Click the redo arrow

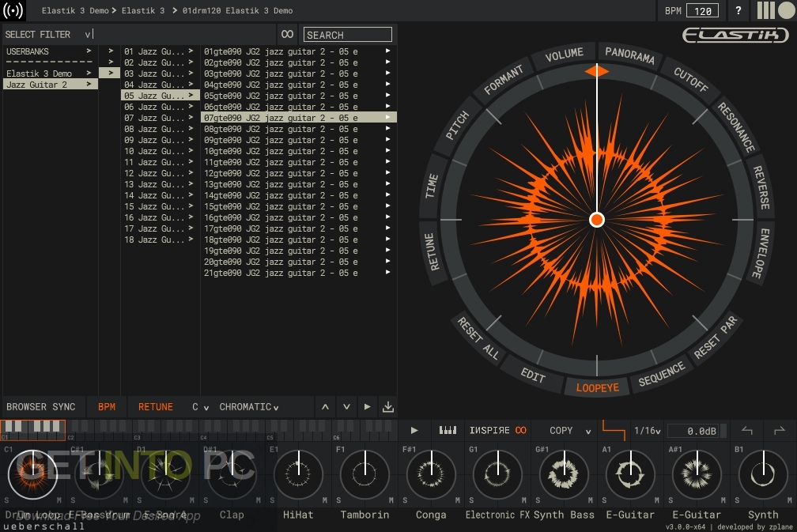tap(780, 431)
